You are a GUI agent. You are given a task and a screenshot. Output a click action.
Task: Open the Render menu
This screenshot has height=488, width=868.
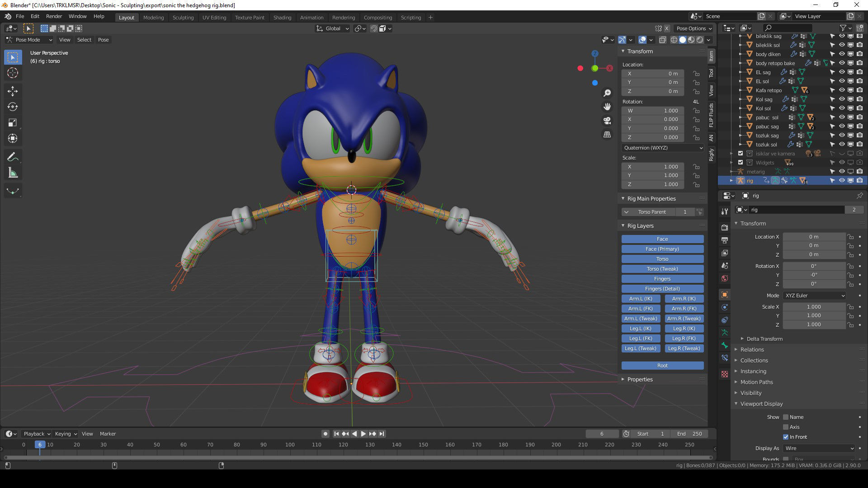(x=54, y=16)
